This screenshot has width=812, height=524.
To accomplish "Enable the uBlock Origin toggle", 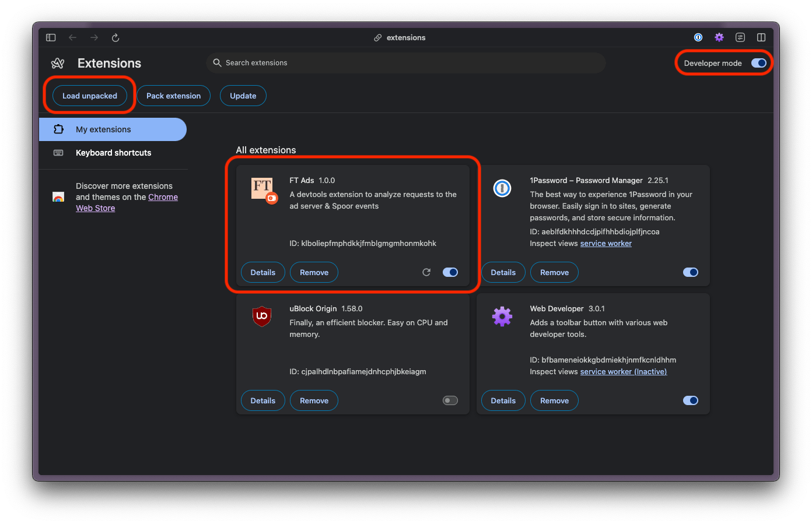I will 450,400.
